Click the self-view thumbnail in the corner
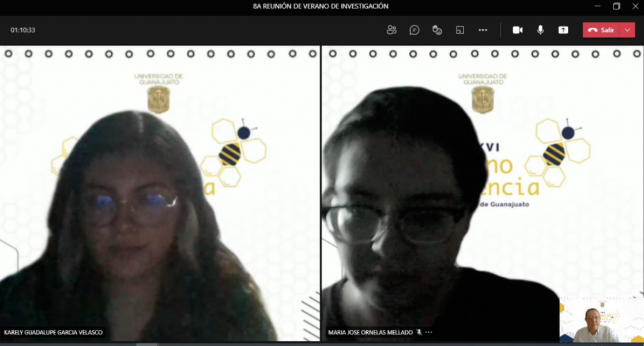The height and width of the screenshot is (346, 644). 601,320
